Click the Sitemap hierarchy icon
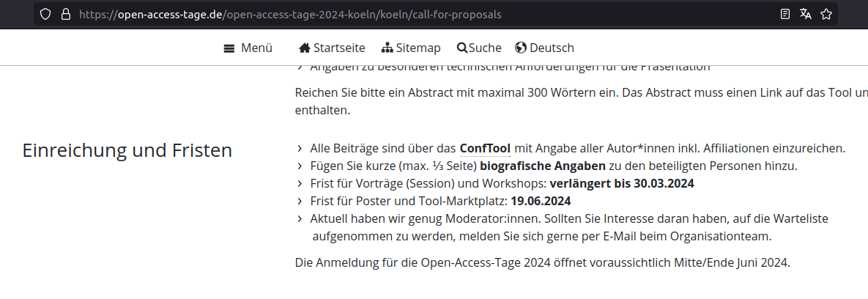The width and height of the screenshot is (868, 299). point(387,48)
